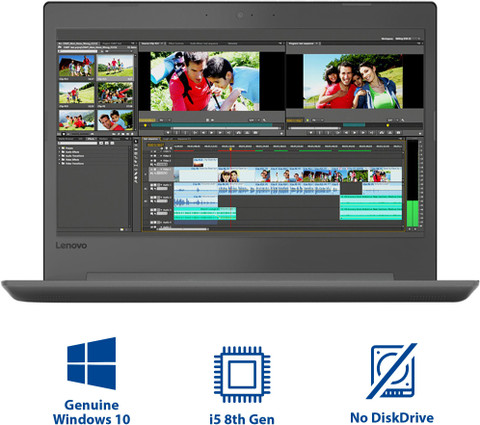The height and width of the screenshot is (425, 480).
Task: Select the Track Select tool
Action: pyautogui.click(x=136, y=146)
